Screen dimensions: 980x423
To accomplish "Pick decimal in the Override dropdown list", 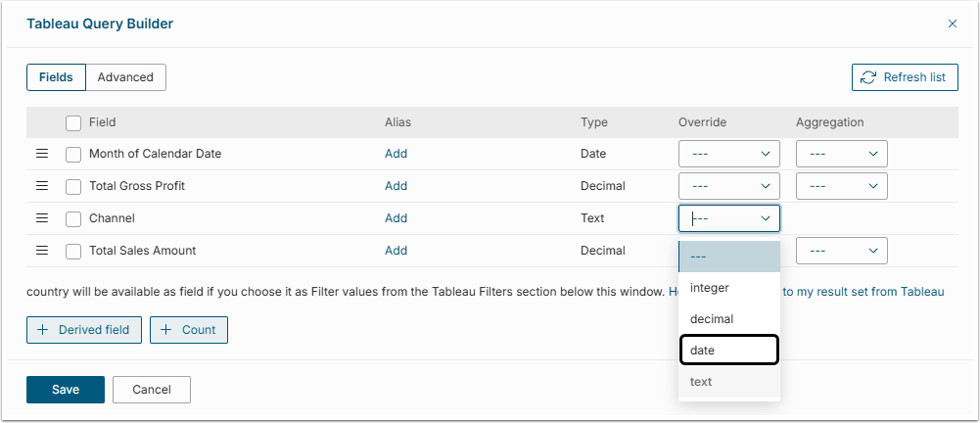I will pos(728,319).
